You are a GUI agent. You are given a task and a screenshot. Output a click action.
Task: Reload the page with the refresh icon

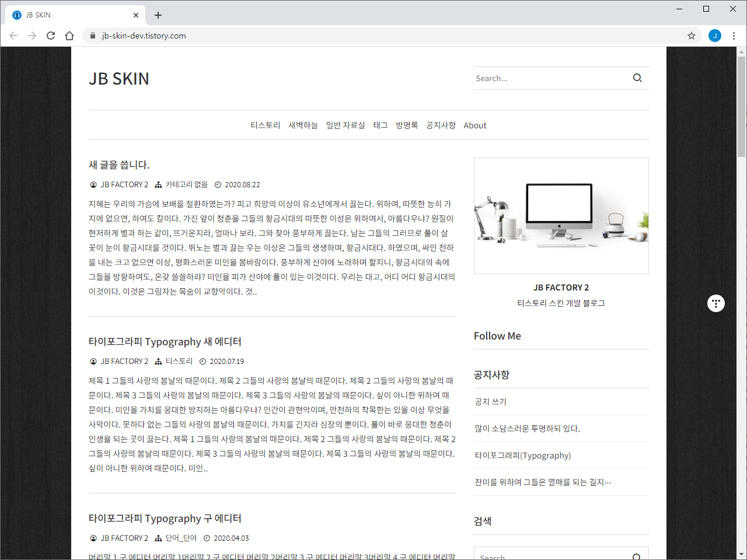tap(51, 36)
